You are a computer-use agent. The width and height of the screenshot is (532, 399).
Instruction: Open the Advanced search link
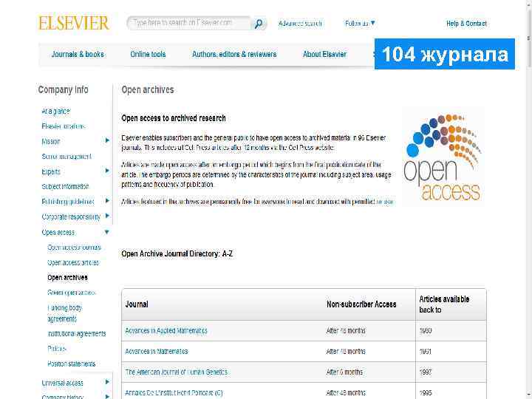pyautogui.click(x=300, y=24)
